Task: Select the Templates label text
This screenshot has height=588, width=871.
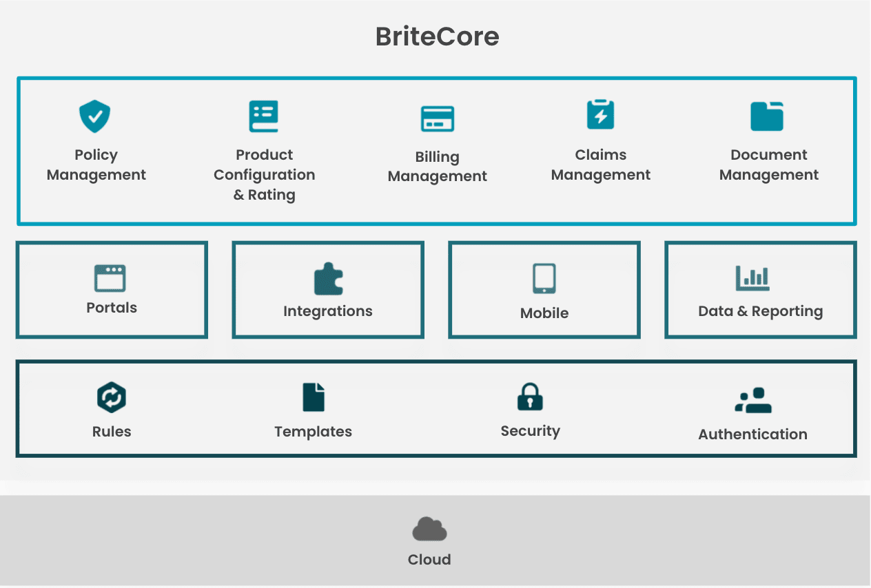Action: (x=314, y=432)
